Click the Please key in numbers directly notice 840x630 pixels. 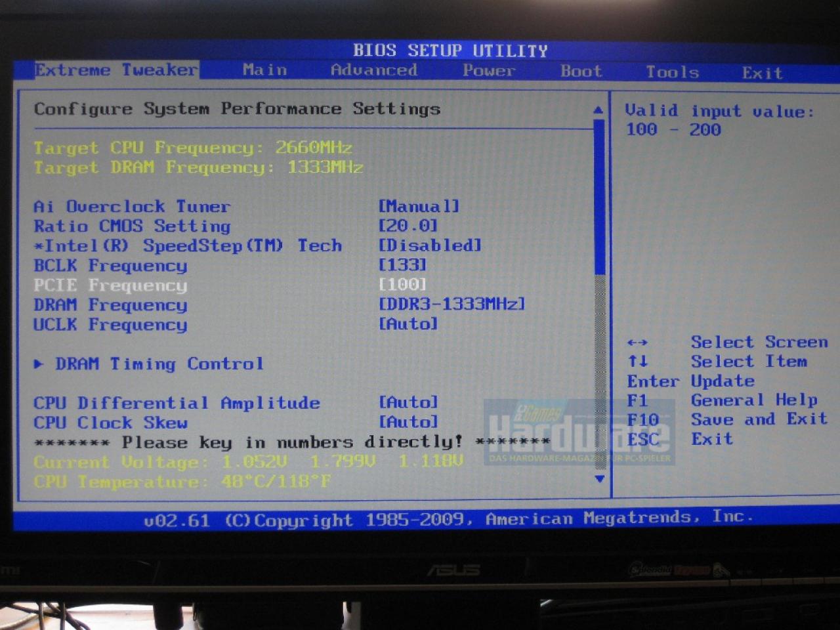[x=292, y=442]
